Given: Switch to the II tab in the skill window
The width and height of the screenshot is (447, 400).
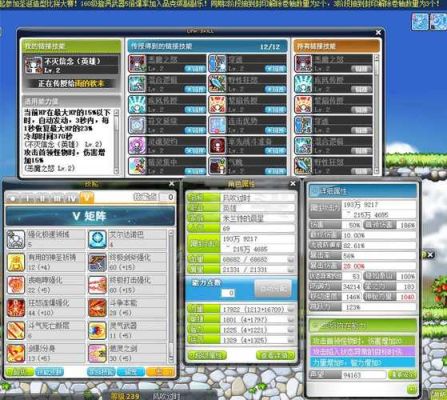Looking at the screenshot, I should tap(42, 199).
